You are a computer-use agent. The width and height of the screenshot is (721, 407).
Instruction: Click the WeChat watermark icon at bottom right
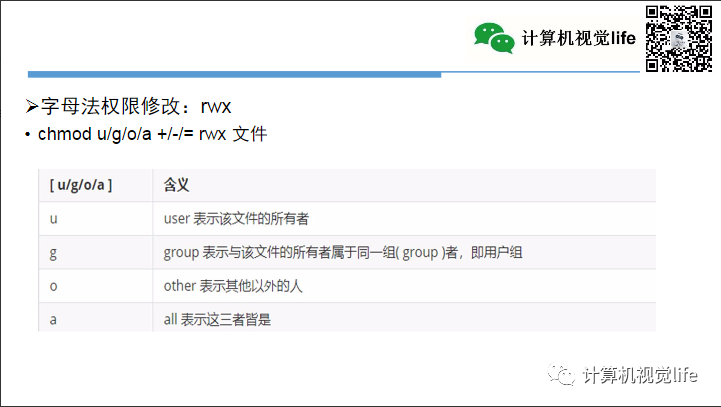567,375
